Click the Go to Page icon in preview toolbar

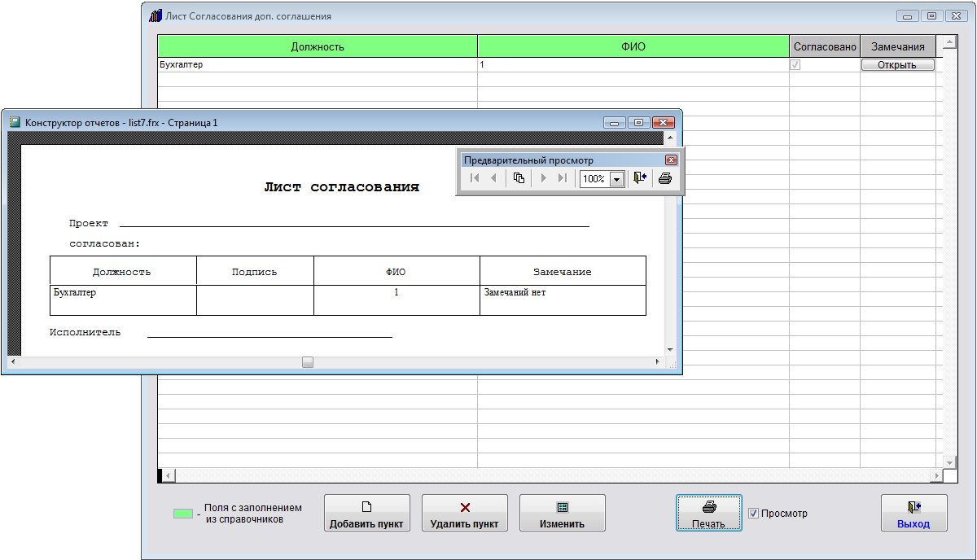pos(519,178)
